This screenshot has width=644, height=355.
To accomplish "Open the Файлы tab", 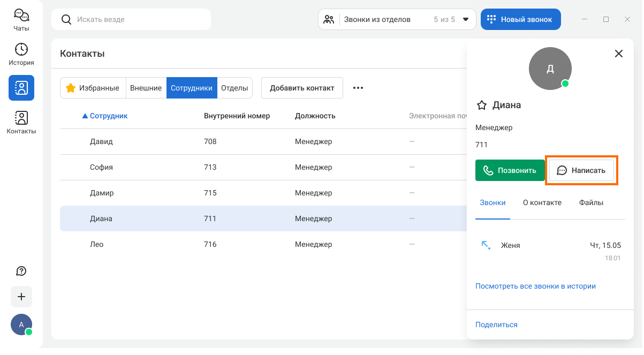I will 591,202.
